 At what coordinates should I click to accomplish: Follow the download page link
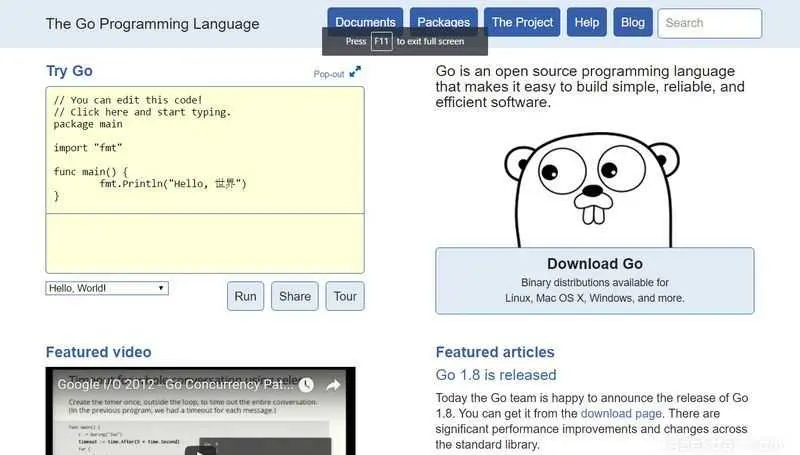click(621, 413)
